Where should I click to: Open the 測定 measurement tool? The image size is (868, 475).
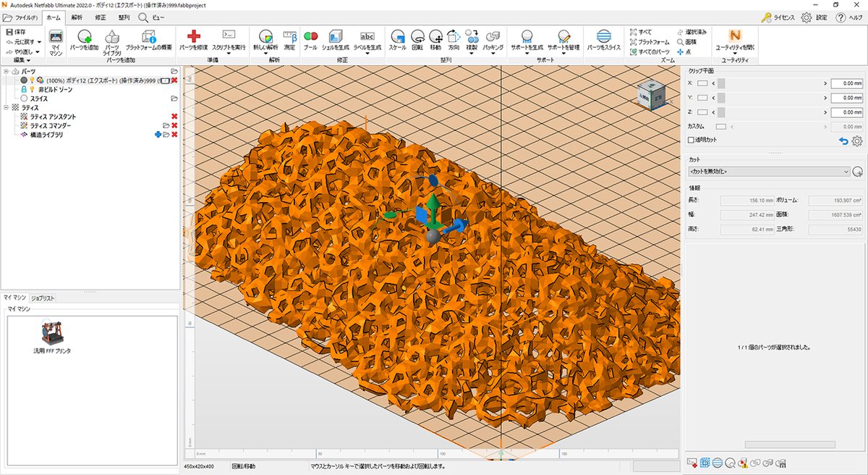coord(289,38)
